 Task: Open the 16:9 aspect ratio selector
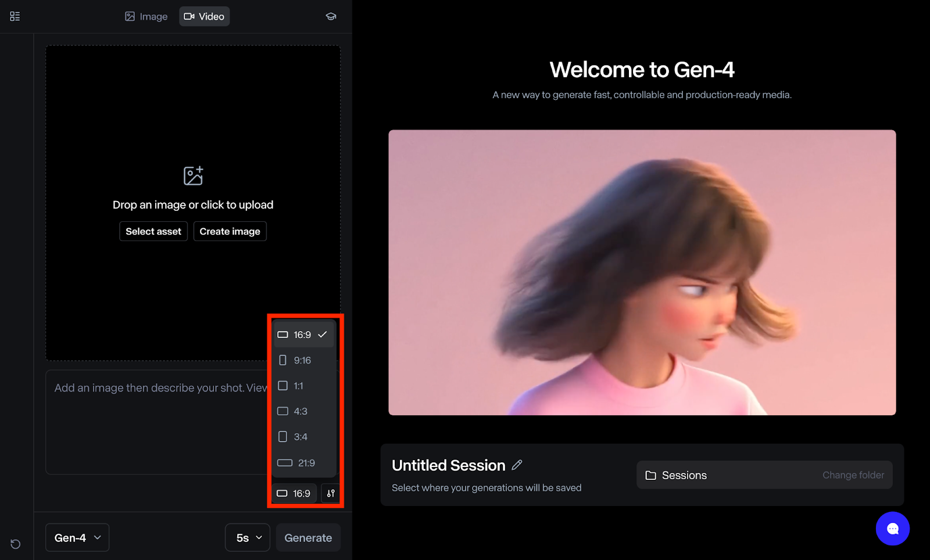tap(294, 493)
